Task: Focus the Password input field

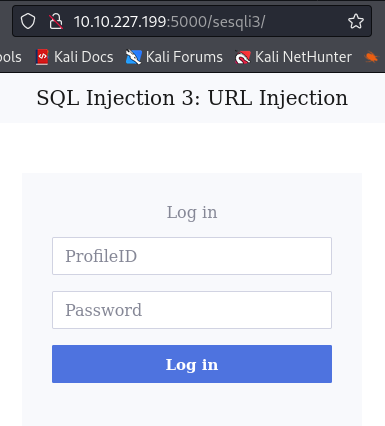Action: (192, 310)
